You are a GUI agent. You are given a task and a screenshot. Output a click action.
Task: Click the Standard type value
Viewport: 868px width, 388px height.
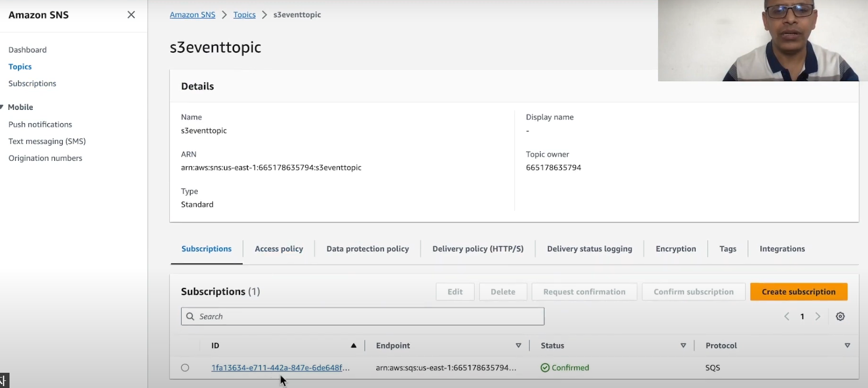[x=197, y=204]
